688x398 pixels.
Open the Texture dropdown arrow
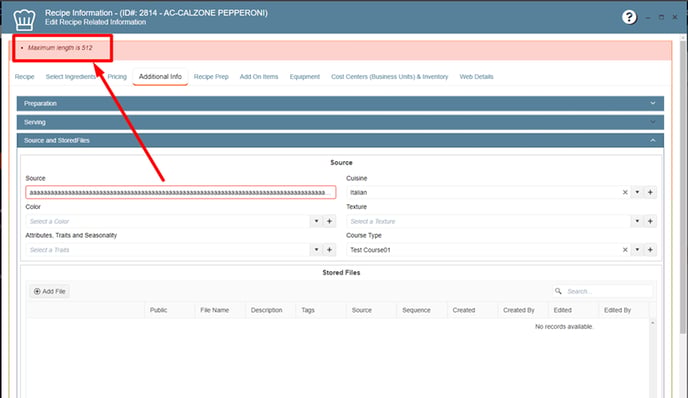coord(637,221)
